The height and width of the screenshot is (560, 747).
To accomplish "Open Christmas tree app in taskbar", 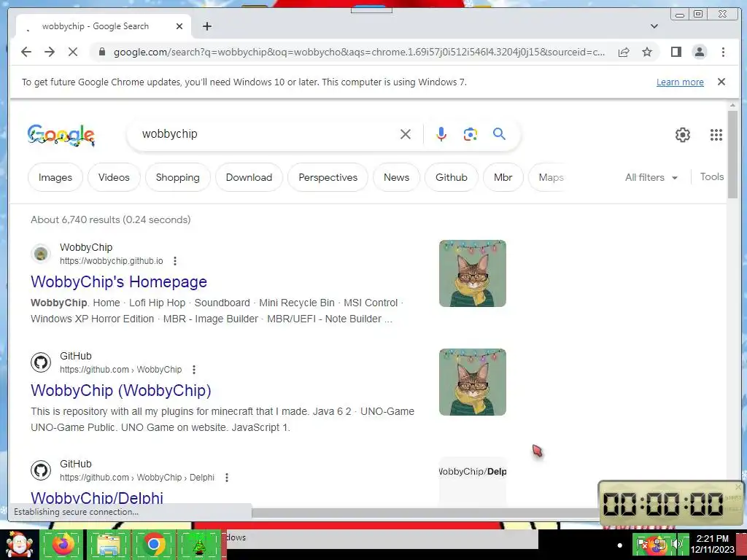I will 198,544.
